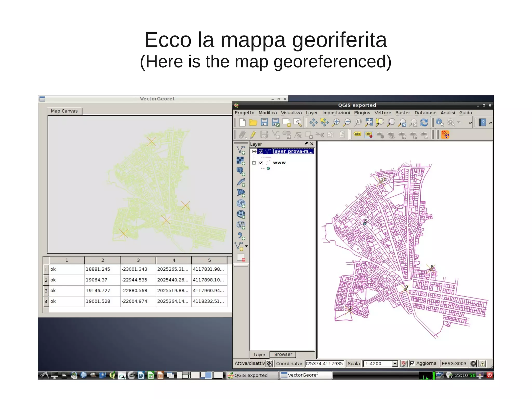Toggle visibility of www layer
This screenshot has width=532, height=399.
pos(261,163)
